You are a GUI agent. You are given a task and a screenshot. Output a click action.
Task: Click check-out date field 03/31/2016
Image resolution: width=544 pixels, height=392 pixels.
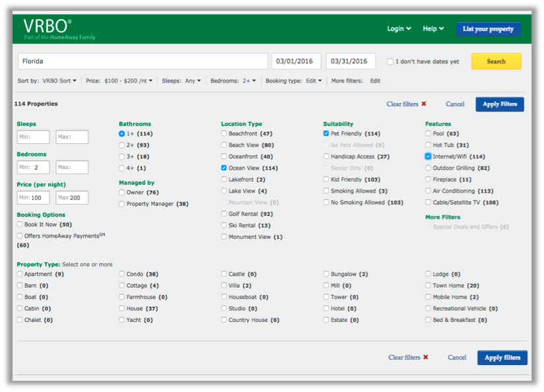[351, 61]
